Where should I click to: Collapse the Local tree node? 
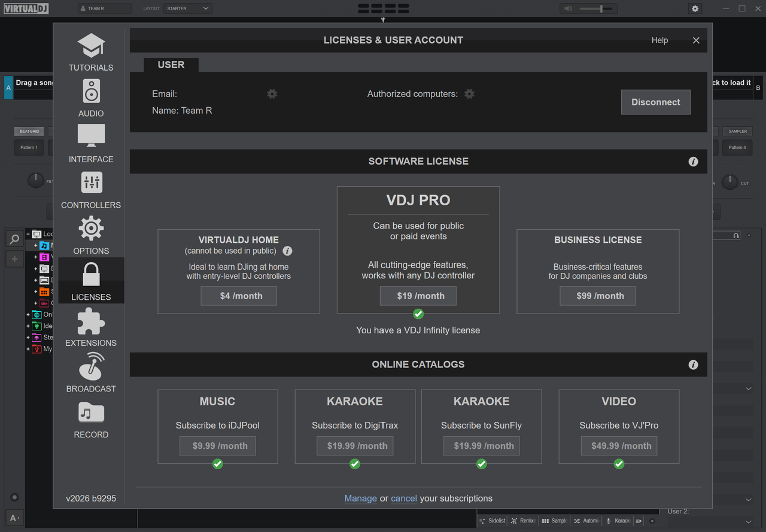click(x=28, y=234)
